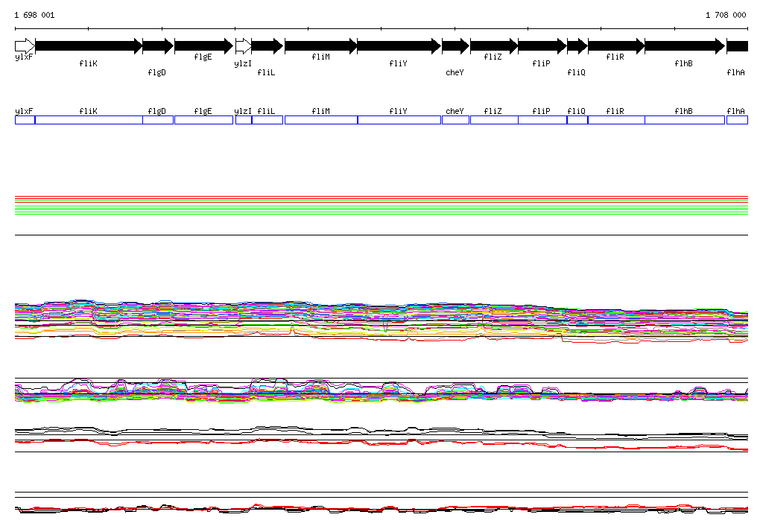Click the start coordinate 1 698 001
This screenshot has width=763, height=532.
tap(34, 15)
